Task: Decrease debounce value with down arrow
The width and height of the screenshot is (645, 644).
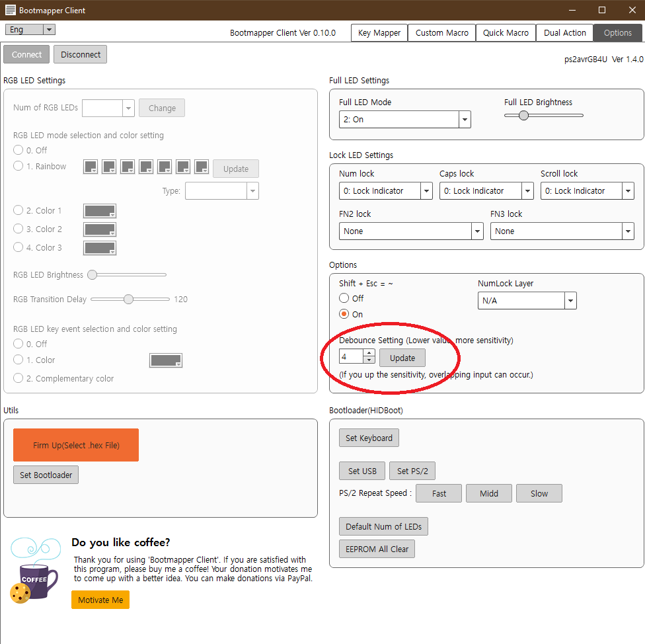Action: pyautogui.click(x=369, y=361)
